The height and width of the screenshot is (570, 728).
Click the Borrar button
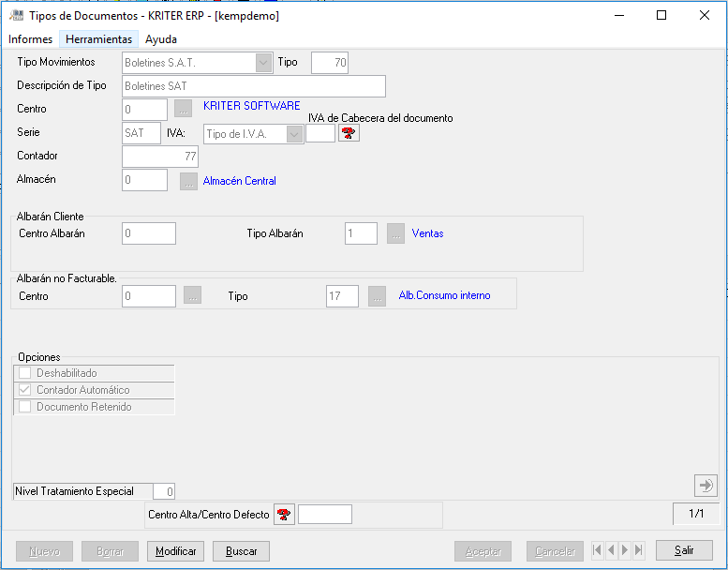click(x=110, y=551)
